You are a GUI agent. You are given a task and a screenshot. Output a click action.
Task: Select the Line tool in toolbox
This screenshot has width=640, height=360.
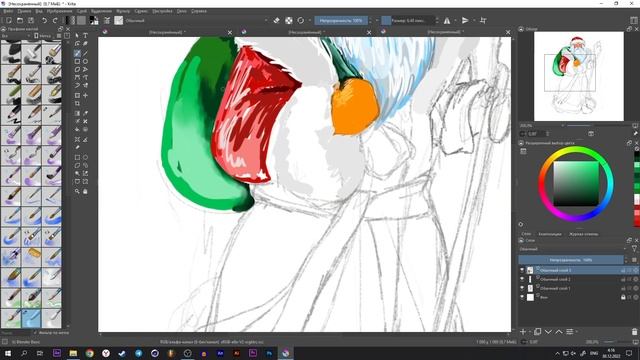pos(85,53)
